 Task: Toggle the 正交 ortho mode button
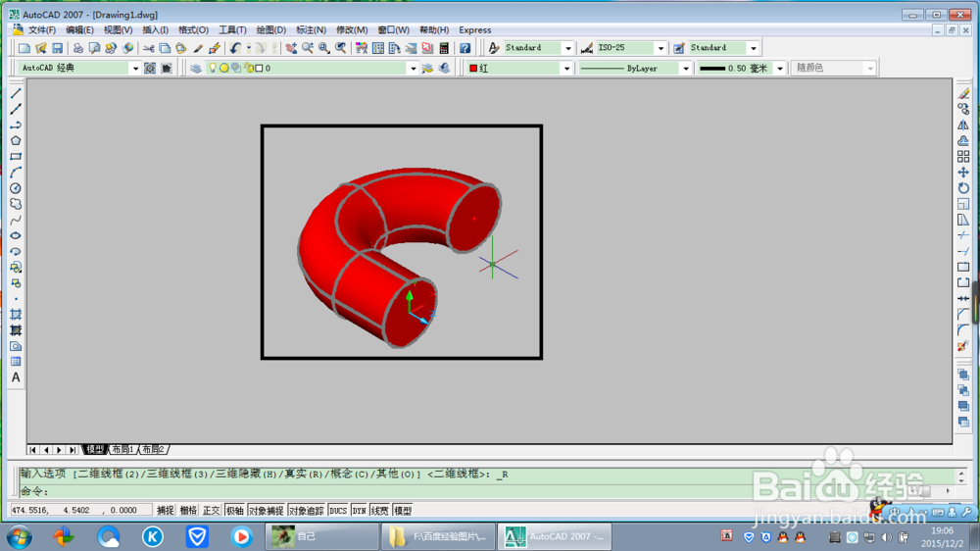click(x=212, y=511)
